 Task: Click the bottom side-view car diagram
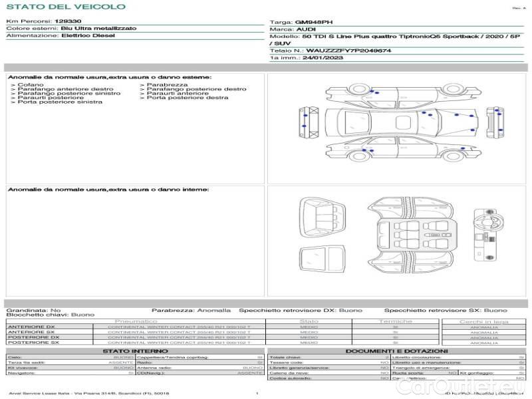[404, 148]
